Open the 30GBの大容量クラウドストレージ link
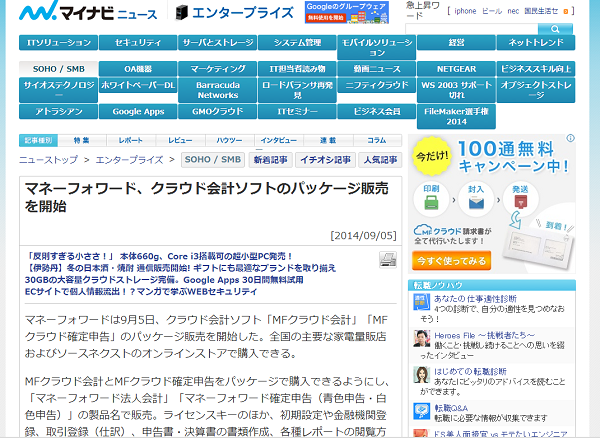This screenshot has width=600, height=438. click(164, 280)
